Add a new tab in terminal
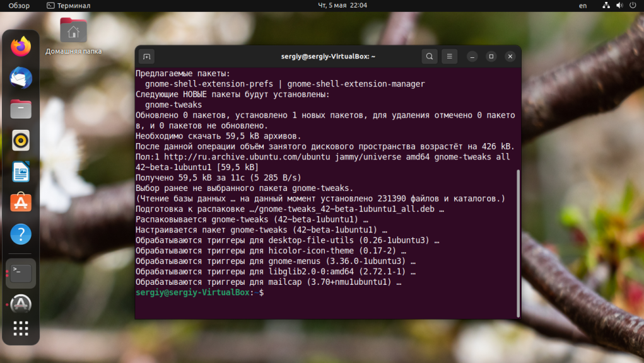This screenshot has width=644, height=363. coord(146,57)
